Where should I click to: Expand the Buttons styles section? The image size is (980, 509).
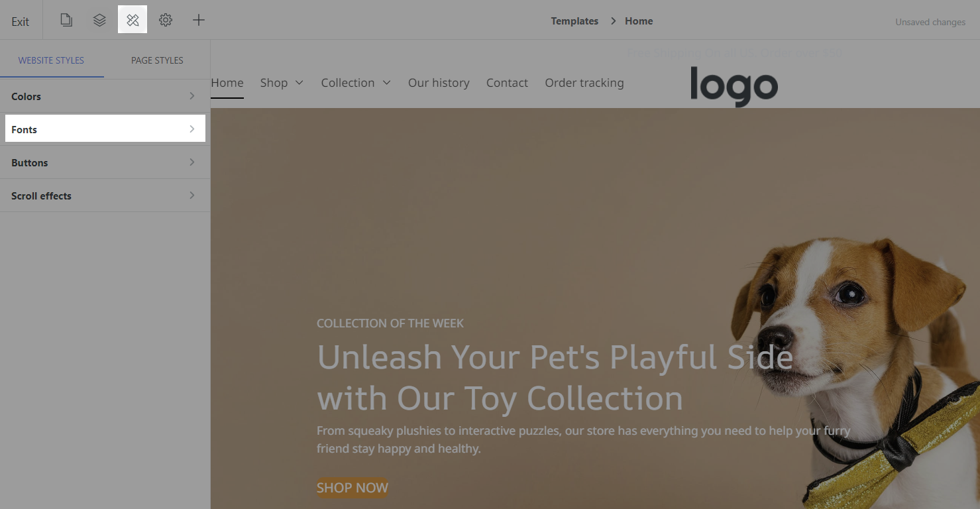click(x=105, y=162)
